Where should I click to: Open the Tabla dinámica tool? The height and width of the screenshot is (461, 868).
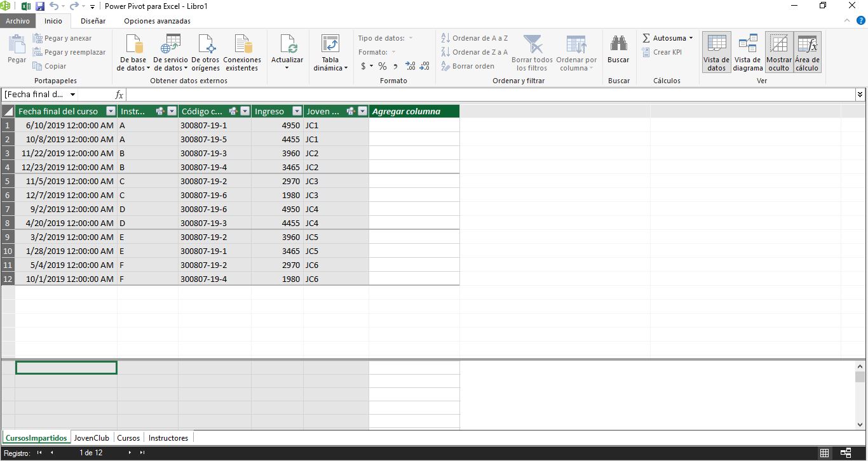click(330, 46)
